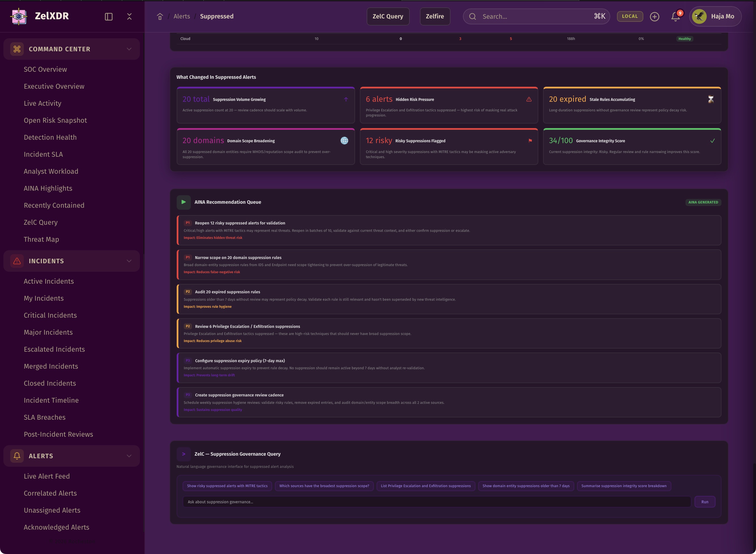Open Detection Health in sidebar

[50, 137]
